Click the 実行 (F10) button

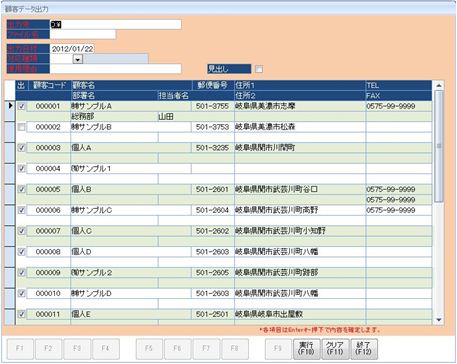tap(306, 349)
